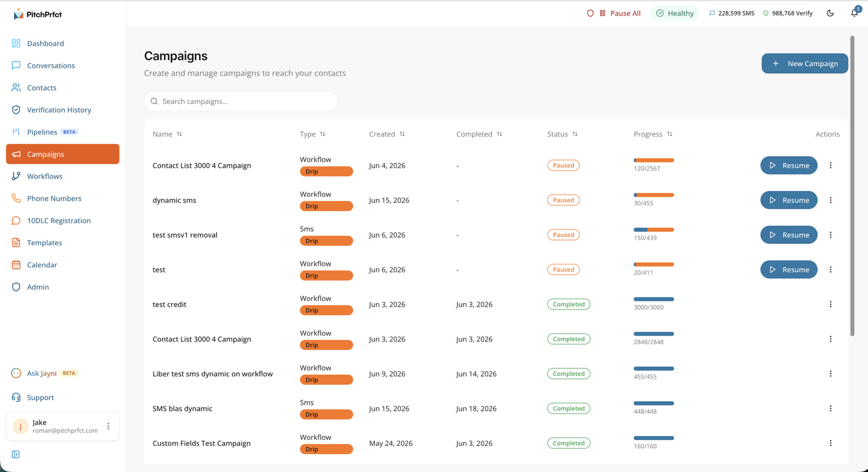Click the 448/448 progress count
The width and height of the screenshot is (868, 472).
pyautogui.click(x=645, y=412)
